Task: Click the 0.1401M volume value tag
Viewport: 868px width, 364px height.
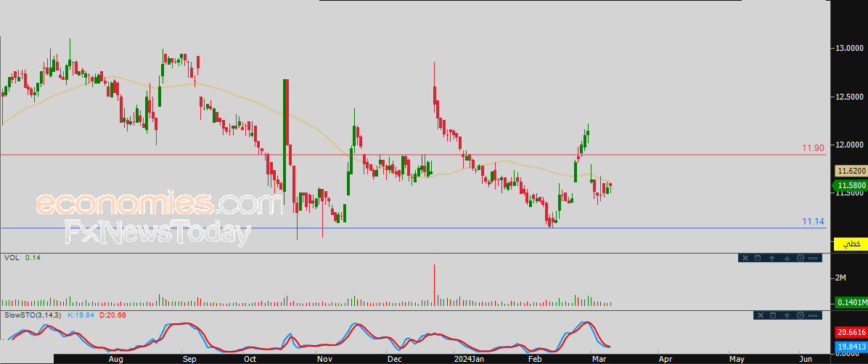Action: point(853,302)
